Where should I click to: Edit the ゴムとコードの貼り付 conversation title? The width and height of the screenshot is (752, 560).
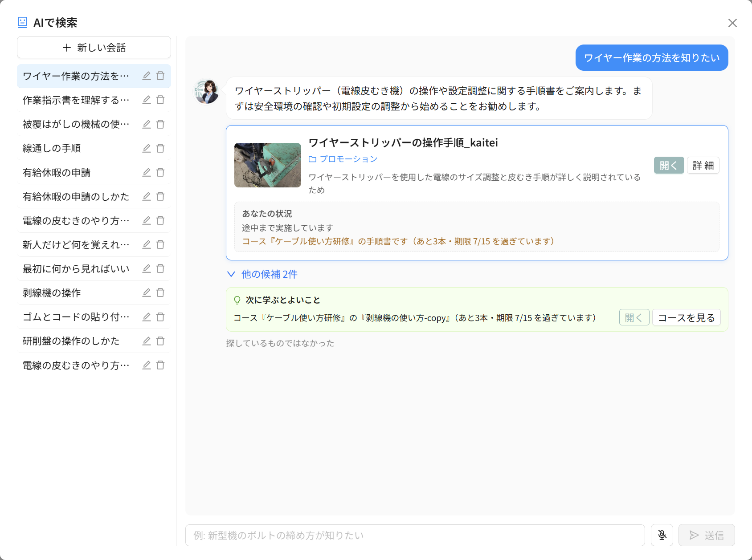[x=147, y=317]
